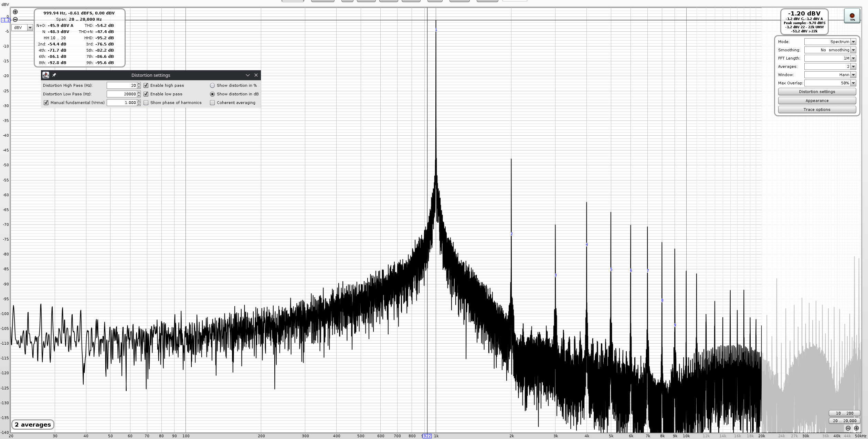The height and width of the screenshot is (439, 868).
Task: Click the Span: 20 .. 20,000 Hz text
Action: (79, 19)
